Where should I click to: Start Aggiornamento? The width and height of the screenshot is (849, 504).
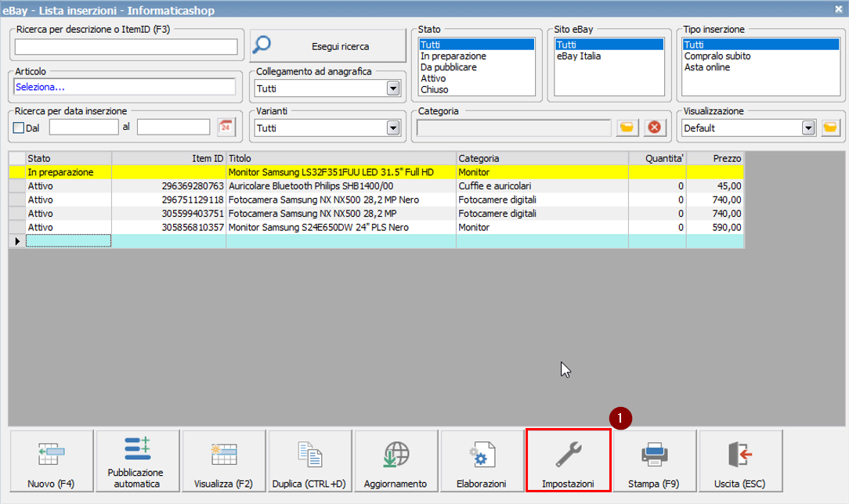[x=396, y=461]
